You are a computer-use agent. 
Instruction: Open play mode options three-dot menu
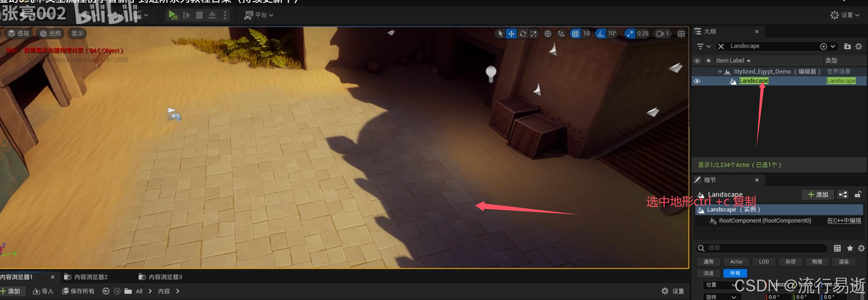click(x=225, y=15)
